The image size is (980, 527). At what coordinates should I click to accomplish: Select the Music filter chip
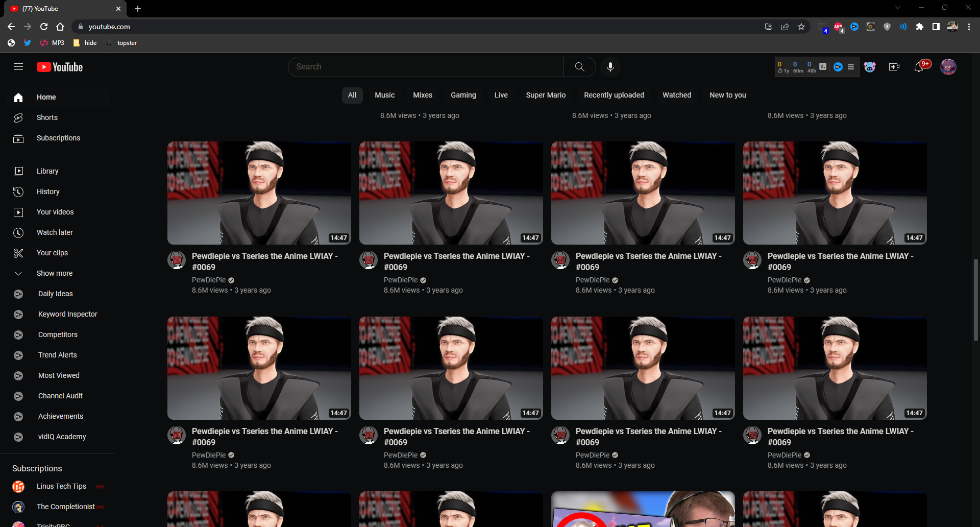click(x=385, y=95)
